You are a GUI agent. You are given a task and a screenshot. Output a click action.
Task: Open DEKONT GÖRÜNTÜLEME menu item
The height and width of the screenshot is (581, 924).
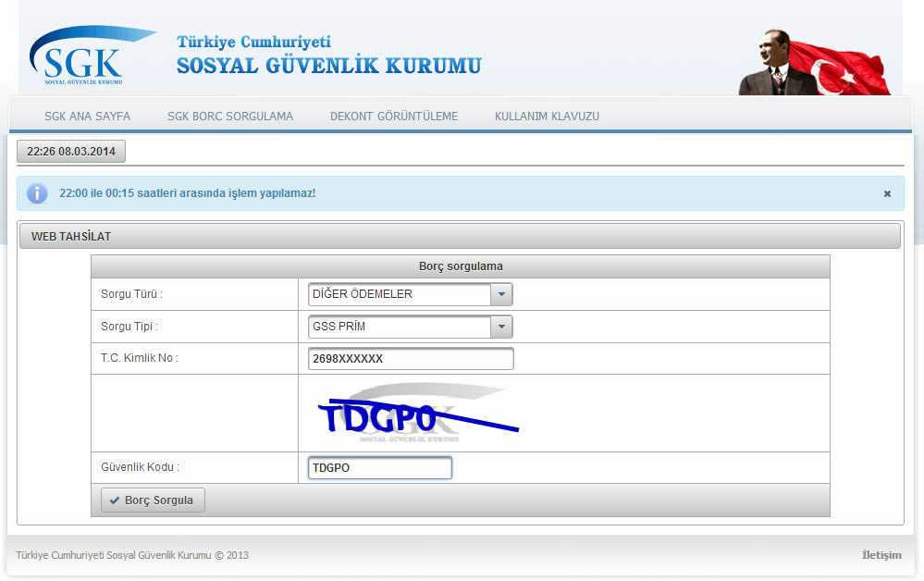pyautogui.click(x=393, y=117)
